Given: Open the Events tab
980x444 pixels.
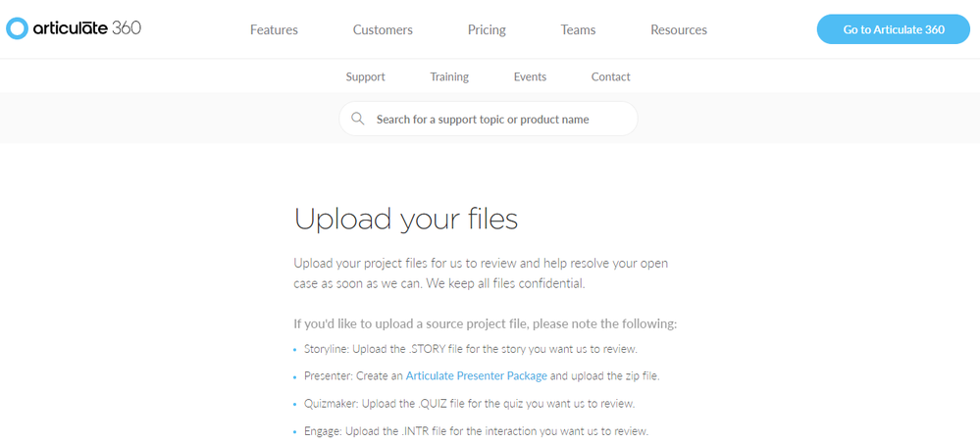Looking at the screenshot, I should (x=530, y=76).
